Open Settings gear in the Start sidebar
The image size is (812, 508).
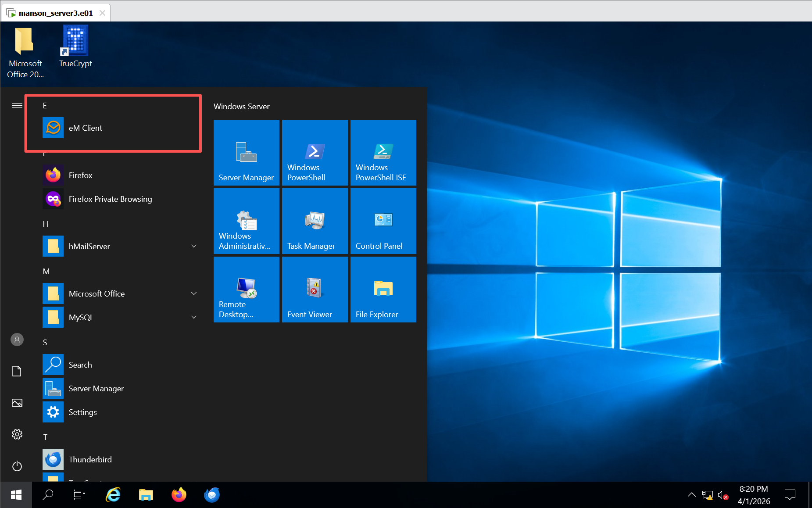pos(17,434)
